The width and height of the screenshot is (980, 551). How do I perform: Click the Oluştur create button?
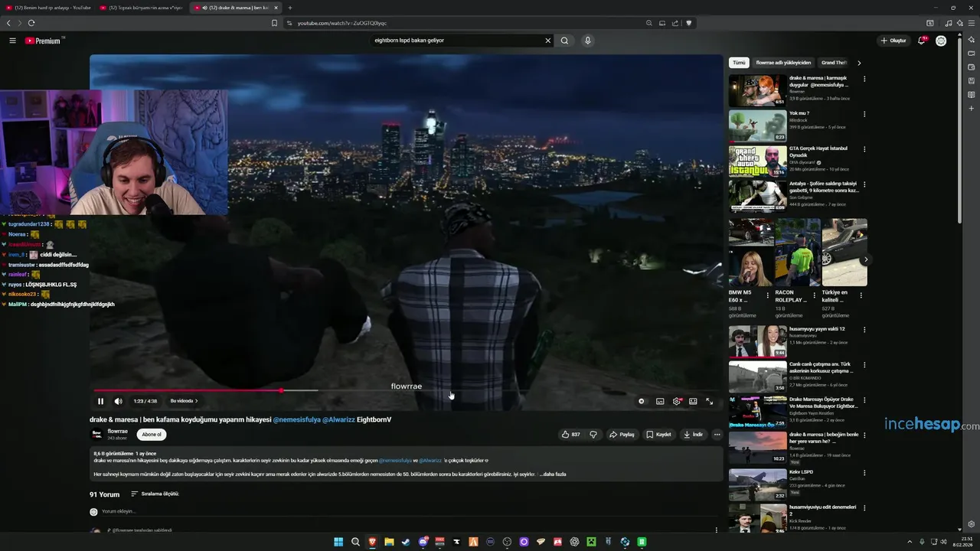(x=893, y=41)
